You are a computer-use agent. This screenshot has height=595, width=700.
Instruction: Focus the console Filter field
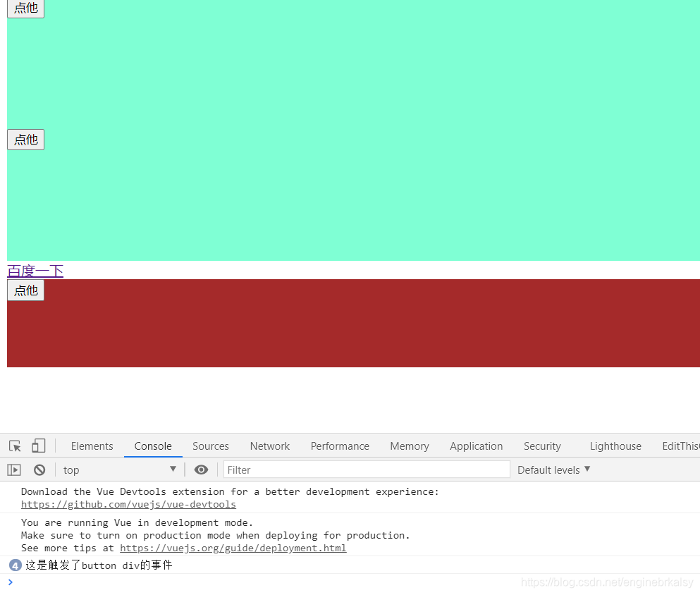click(367, 470)
